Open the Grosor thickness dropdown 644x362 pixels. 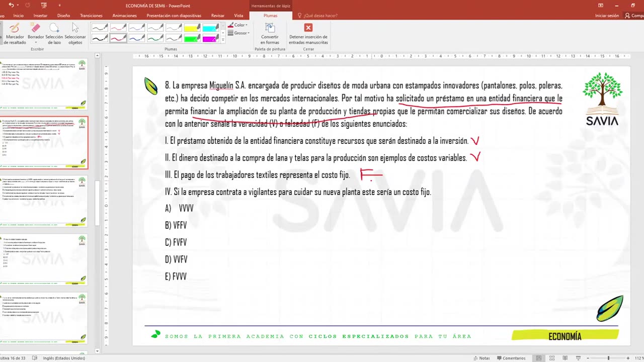[x=238, y=33]
